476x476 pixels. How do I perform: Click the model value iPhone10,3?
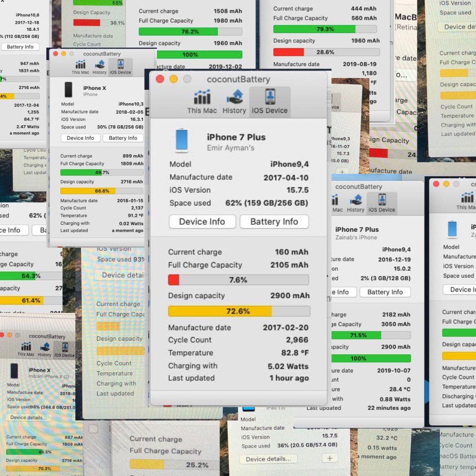pos(131,104)
